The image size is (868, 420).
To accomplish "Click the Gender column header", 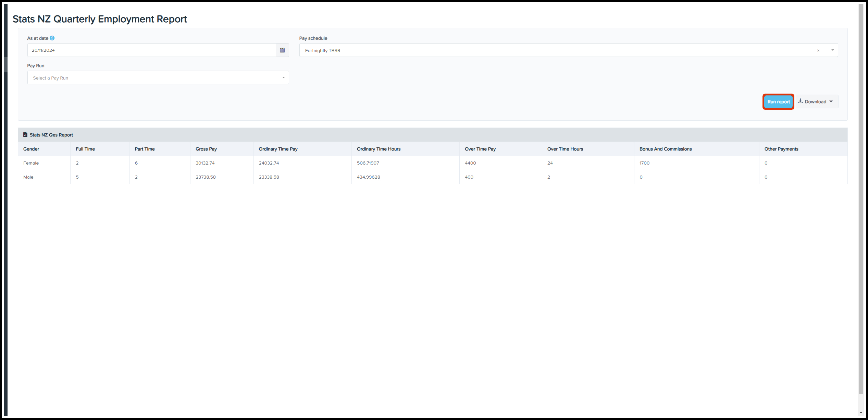I will [x=31, y=149].
